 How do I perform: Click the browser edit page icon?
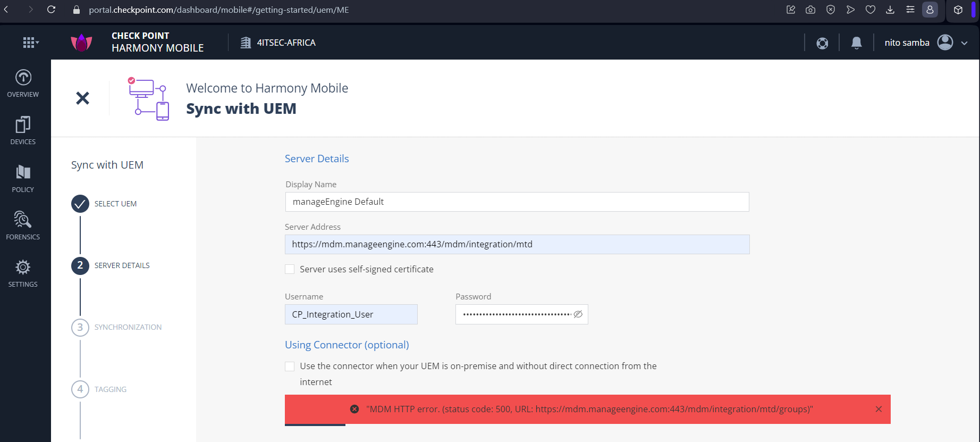coord(791,10)
